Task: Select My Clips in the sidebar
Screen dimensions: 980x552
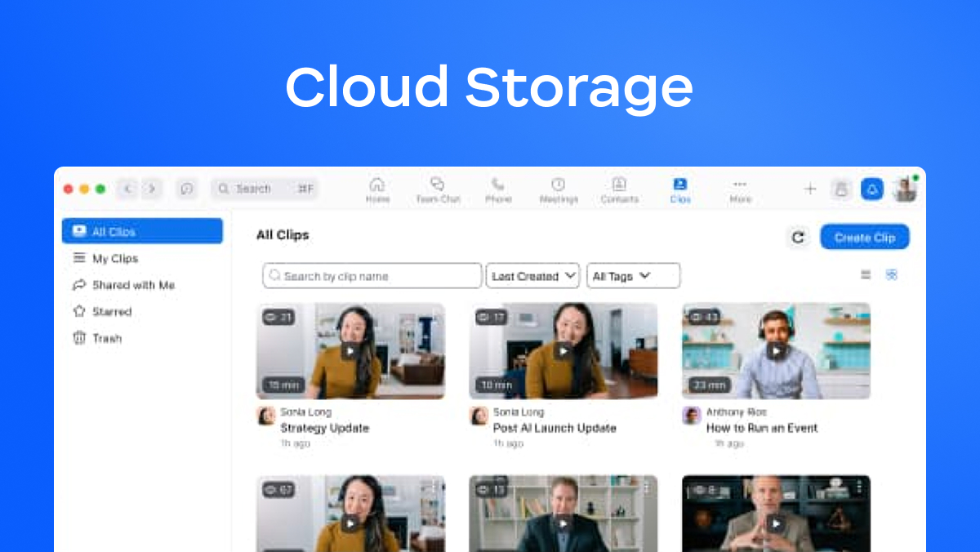Action: coord(114,259)
